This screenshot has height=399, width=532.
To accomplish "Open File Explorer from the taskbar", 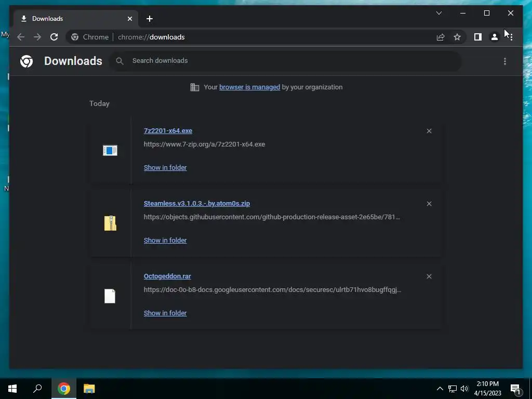I will tap(89, 389).
